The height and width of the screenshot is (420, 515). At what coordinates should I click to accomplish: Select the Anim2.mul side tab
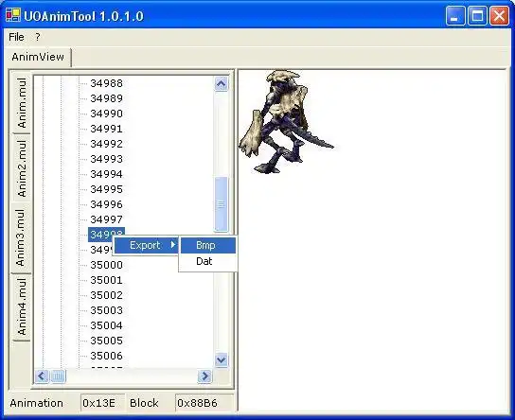point(22,168)
